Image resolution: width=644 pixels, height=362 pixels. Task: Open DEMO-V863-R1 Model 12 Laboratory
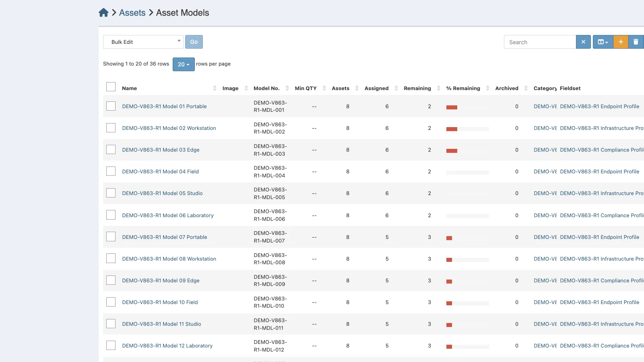click(x=167, y=346)
